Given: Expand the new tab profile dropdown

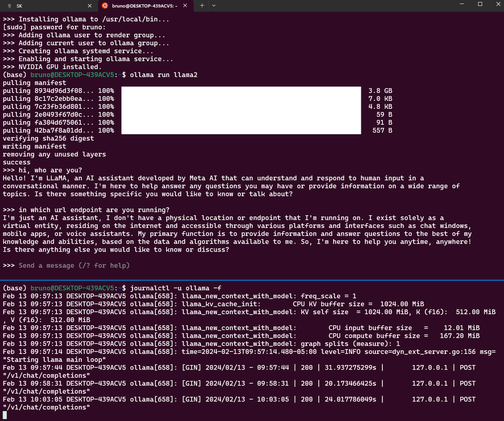Looking at the screenshot, I should point(214,6).
